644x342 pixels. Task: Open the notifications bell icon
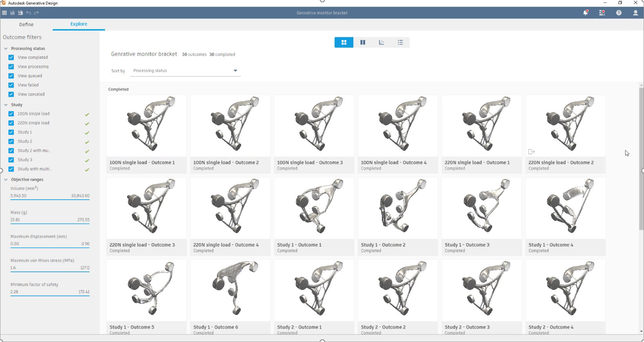[586, 13]
